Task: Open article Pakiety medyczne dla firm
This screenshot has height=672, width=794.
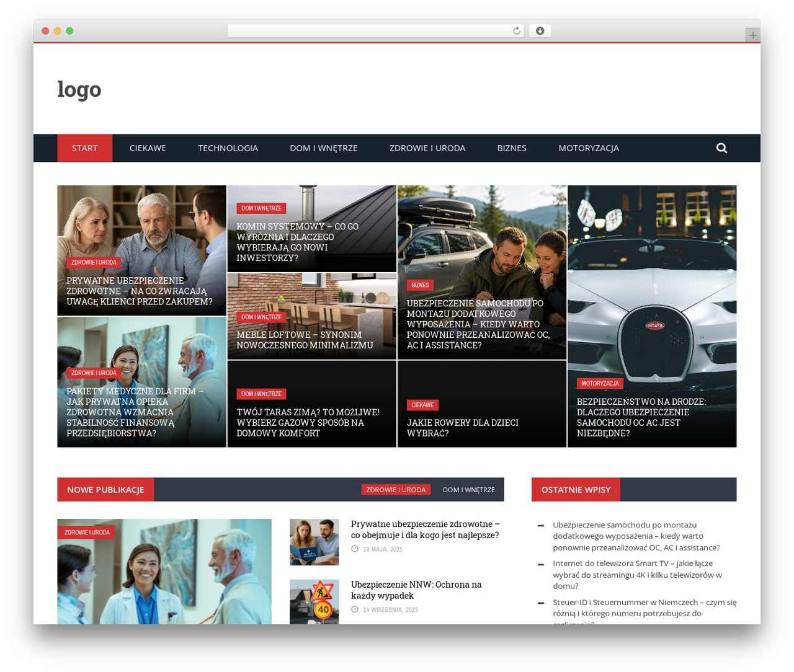Action: [135, 412]
